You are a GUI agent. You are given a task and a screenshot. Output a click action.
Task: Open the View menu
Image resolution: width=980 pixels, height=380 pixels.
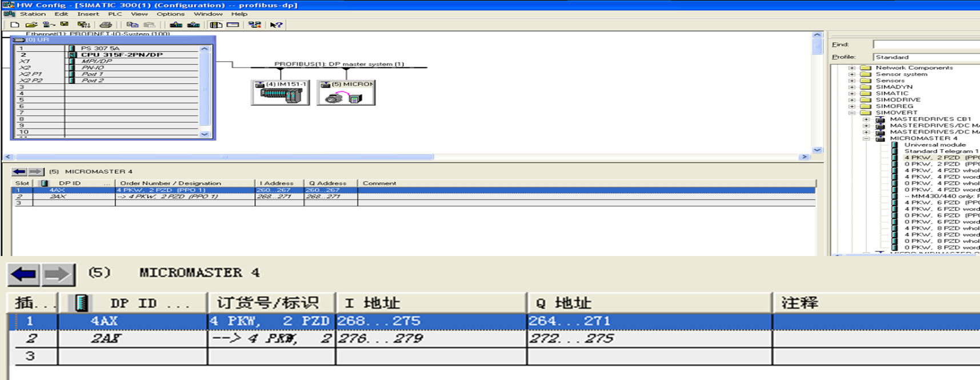(139, 14)
